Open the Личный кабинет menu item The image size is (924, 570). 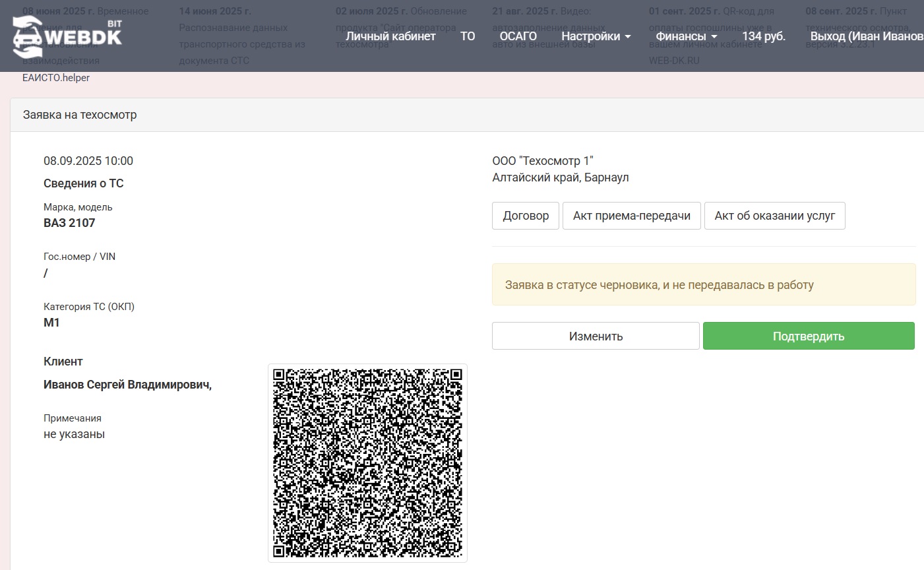pyautogui.click(x=390, y=36)
